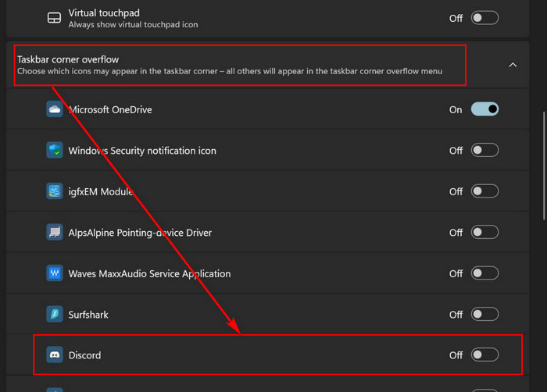The width and height of the screenshot is (547, 392).
Task: Click the Virtual touchpad icon
Action: pyautogui.click(x=54, y=18)
